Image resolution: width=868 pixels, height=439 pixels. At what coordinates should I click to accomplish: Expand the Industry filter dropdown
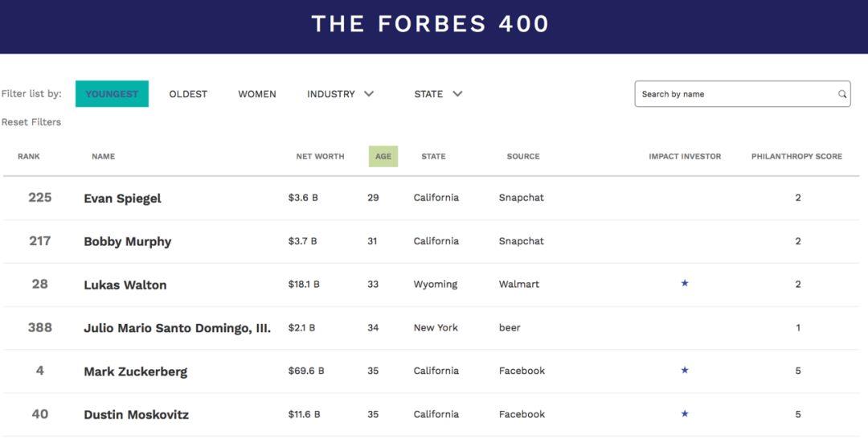click(x=340, y=94)
